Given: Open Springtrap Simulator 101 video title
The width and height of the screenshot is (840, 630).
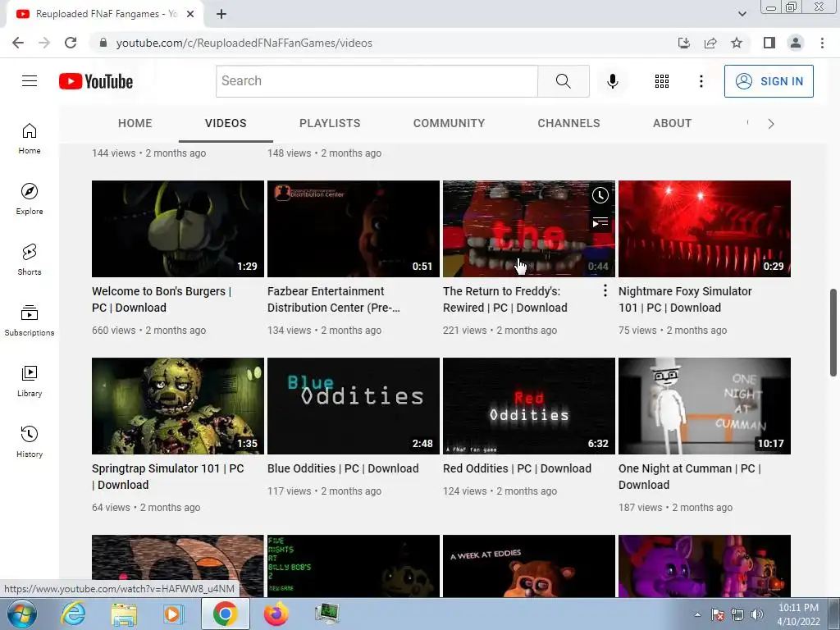Looking at the screenshot, I should (x=167, y=477).
